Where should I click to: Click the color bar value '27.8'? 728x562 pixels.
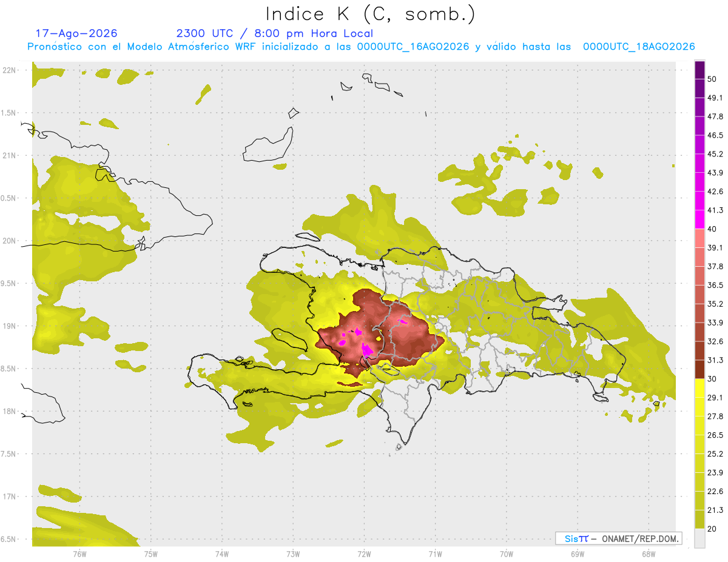point(715,416)
